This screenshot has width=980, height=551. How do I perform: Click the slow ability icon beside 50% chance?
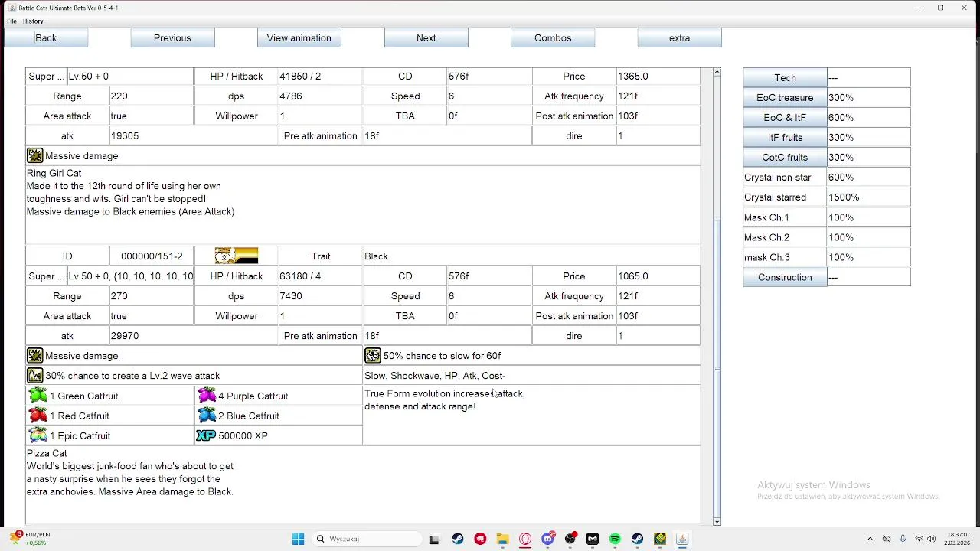click(x=373, y=356)
